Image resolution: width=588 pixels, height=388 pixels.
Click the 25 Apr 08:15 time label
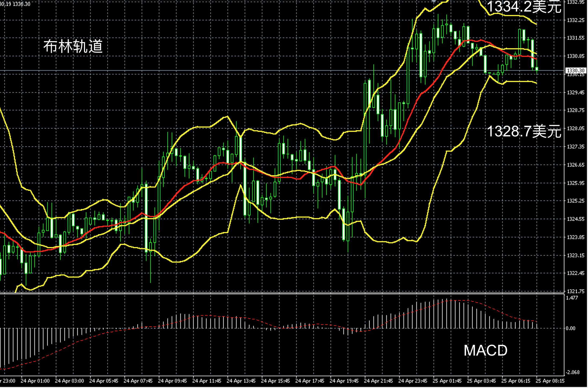click(x=550, y=381)
